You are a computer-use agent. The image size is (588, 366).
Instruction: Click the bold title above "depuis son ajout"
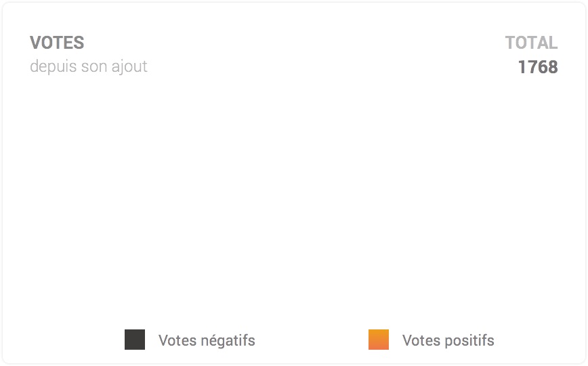[57, 43]
